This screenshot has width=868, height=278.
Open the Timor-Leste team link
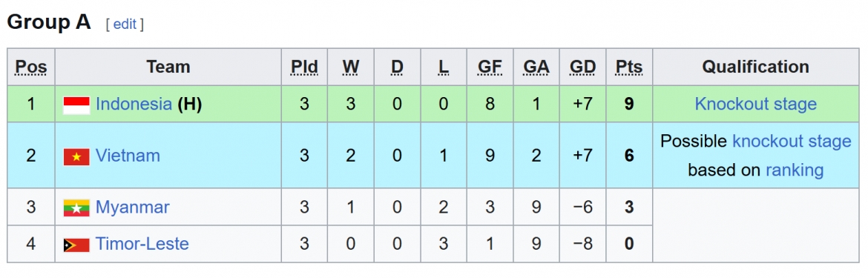142,244
